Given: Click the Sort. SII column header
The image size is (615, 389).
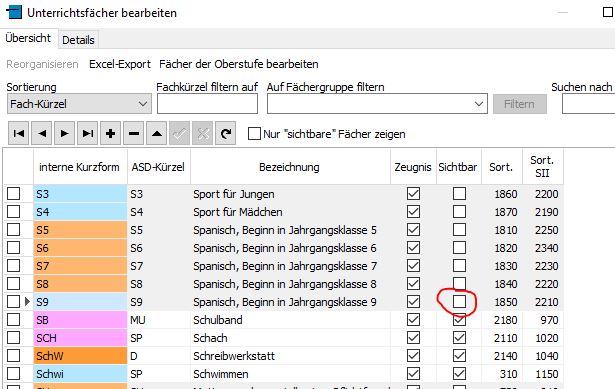Looking at the screenshot, I should (x=543, y=167).
